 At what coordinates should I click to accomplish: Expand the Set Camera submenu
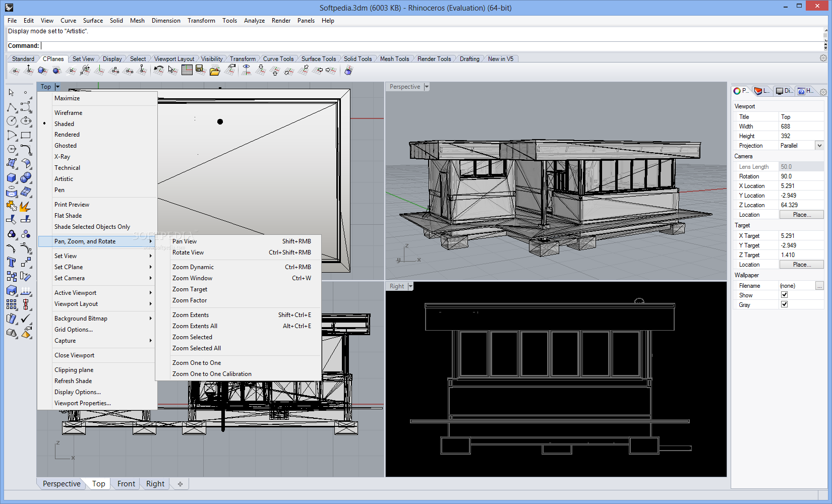pos(97,278)
